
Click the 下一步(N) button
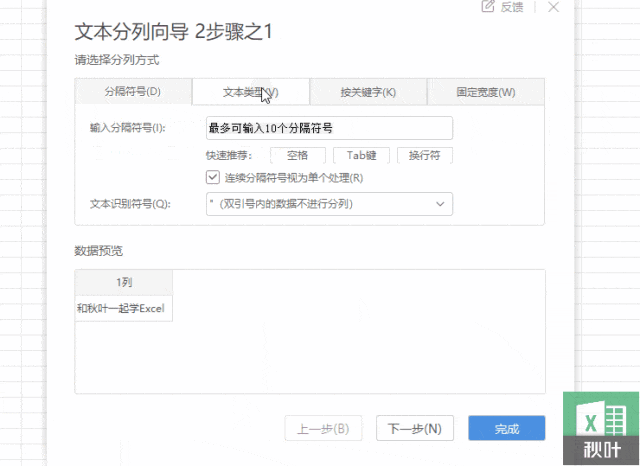pos(415,428)
